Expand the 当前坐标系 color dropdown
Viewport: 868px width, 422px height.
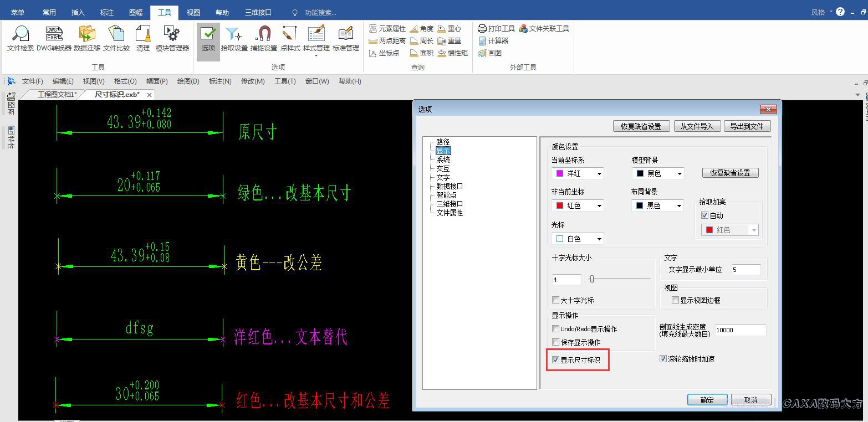[x=578, y=173]
